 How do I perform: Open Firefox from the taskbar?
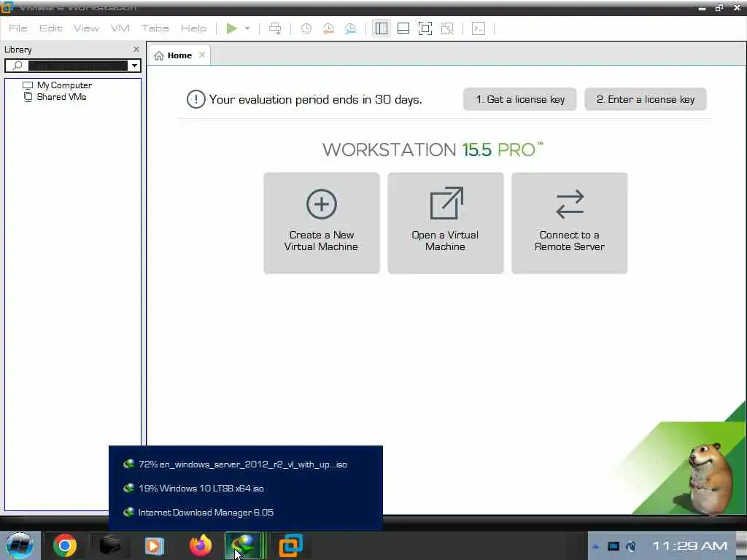(201, 545)
